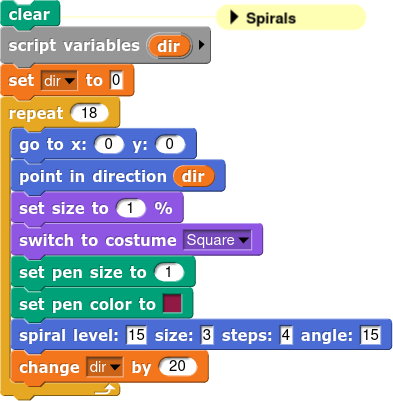Click the set dir to 0 field
The image size is (393, 401).
[x=116, y=80]
